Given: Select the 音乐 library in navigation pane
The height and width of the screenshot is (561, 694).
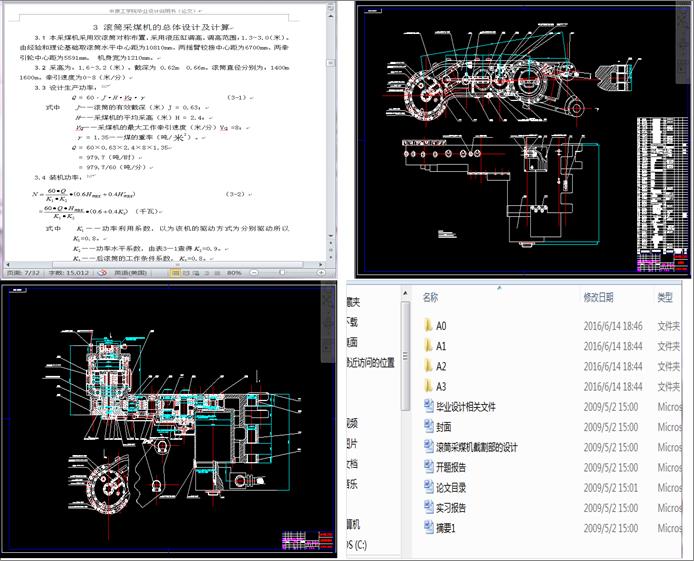Looking at the screenshot, I should click(353, 484).
